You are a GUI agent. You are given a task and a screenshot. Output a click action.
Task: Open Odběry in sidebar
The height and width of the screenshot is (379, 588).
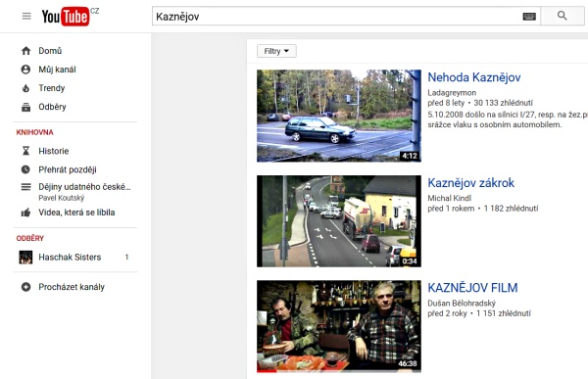click(x=52, y=107)
